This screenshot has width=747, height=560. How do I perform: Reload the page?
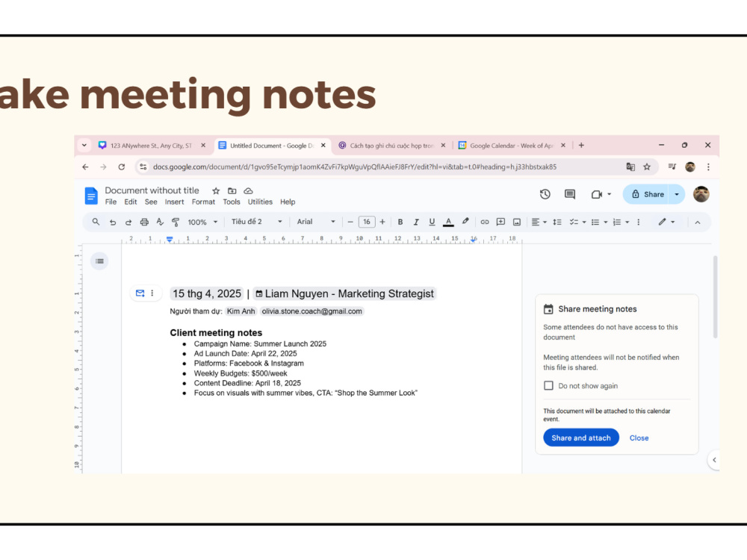tap(122, 167)
